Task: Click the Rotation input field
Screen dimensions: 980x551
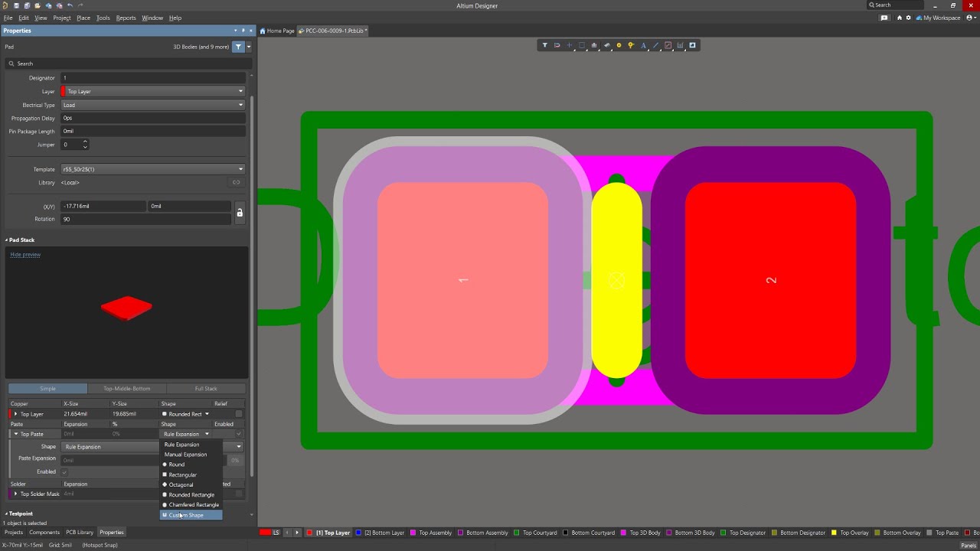Action: [145, 219]
